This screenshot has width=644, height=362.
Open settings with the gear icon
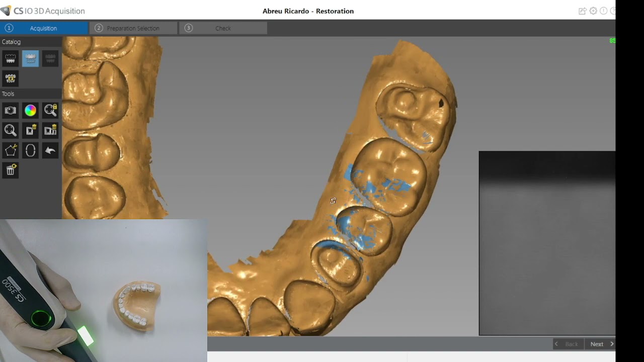(593, 11)
